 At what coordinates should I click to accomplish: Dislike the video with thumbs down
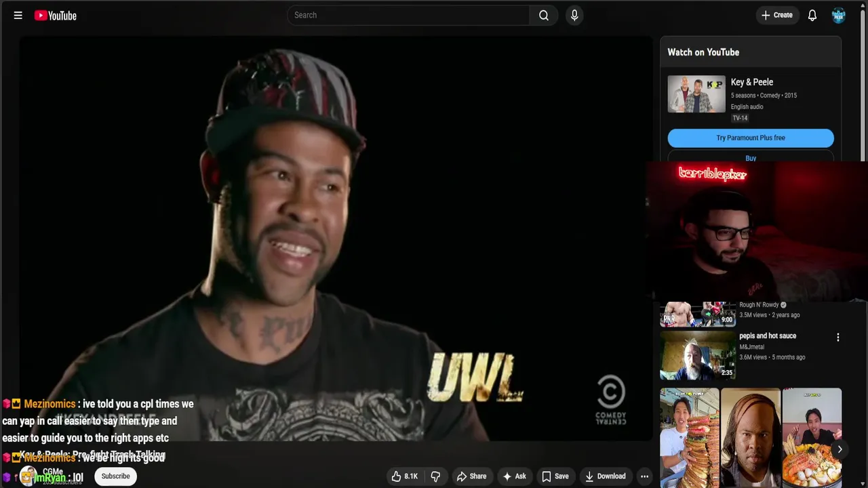click(x=436, y=476)
